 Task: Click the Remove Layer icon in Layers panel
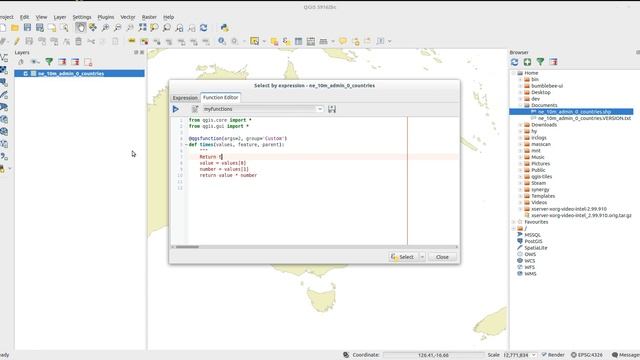[x=88, y=62]
